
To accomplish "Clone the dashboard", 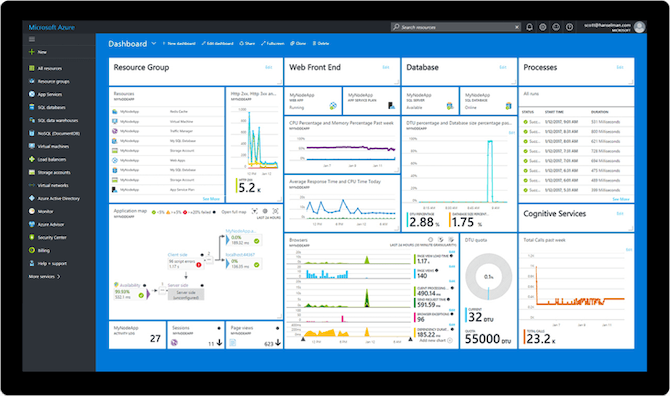I will coord(298,44).
